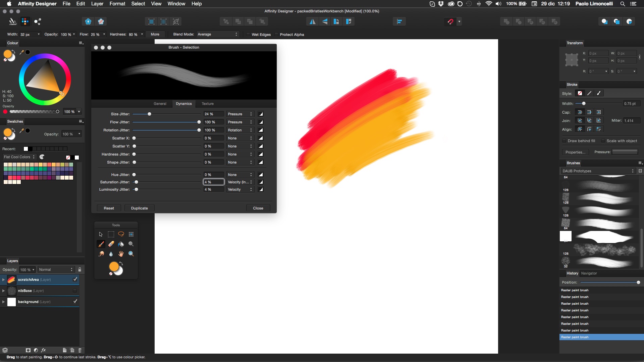Viewport: 644px width, 362px height.
Task: Click the Size Jitter slider handle
Action: click(150, 114)
